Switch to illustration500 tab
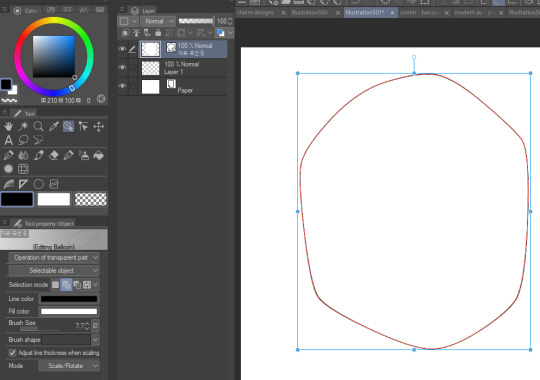540x380 pixels. point(309,13)
